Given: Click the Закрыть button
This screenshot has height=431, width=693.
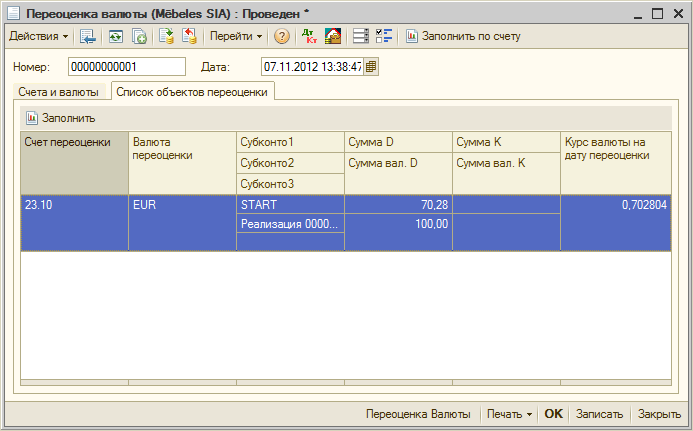Looking at the screenshot, I should (660, 414).
